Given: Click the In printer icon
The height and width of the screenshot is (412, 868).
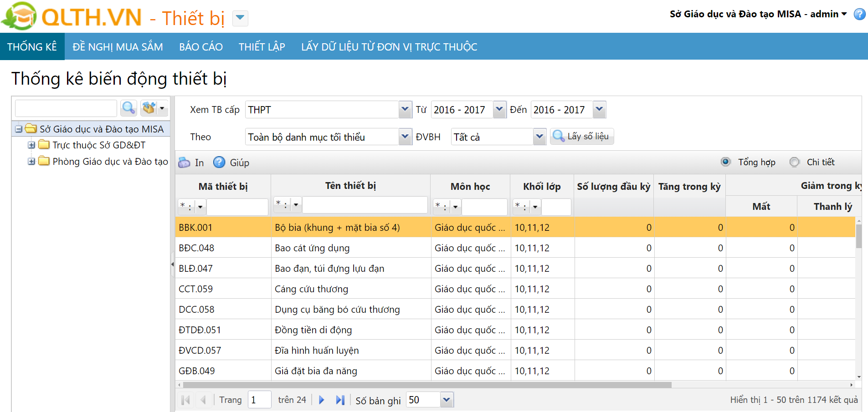Looking at the screenshot, I should 185,163.
